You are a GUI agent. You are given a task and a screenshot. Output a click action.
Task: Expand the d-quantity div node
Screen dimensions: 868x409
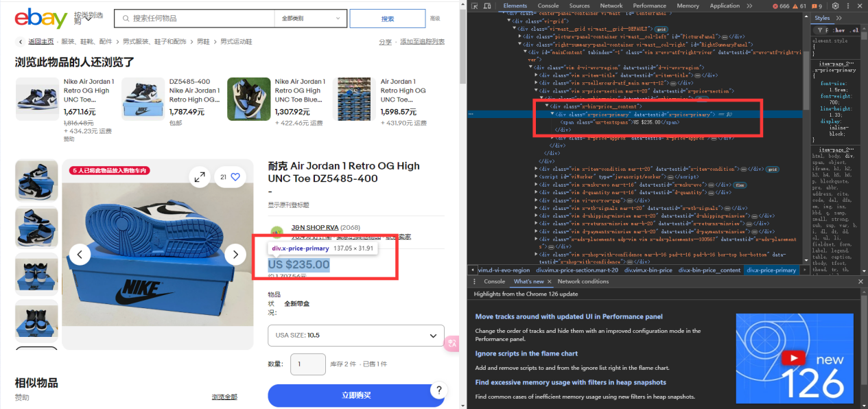[x=537, y=193]
